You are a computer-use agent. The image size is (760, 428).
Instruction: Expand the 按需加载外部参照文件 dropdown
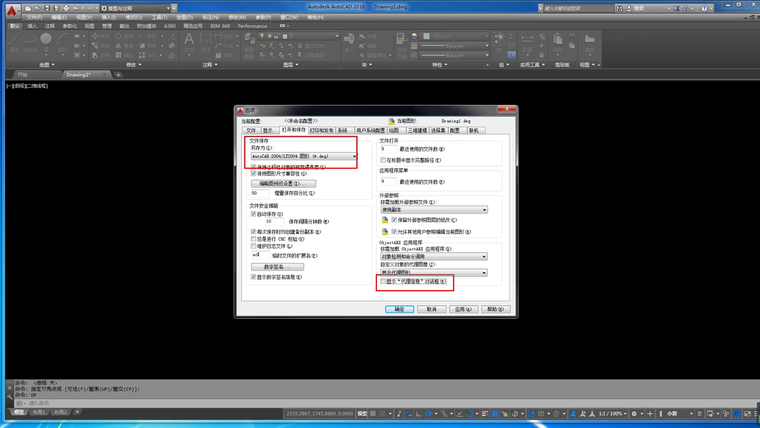click(433, 210)
